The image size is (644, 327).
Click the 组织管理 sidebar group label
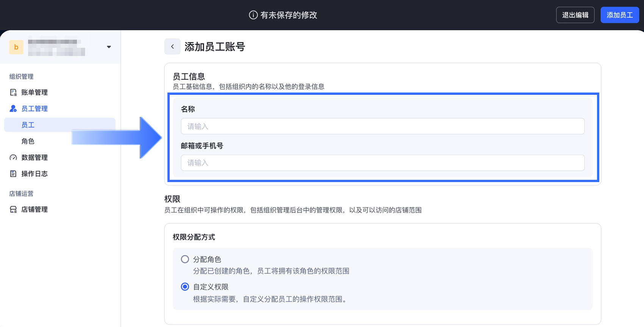(22, 77)
